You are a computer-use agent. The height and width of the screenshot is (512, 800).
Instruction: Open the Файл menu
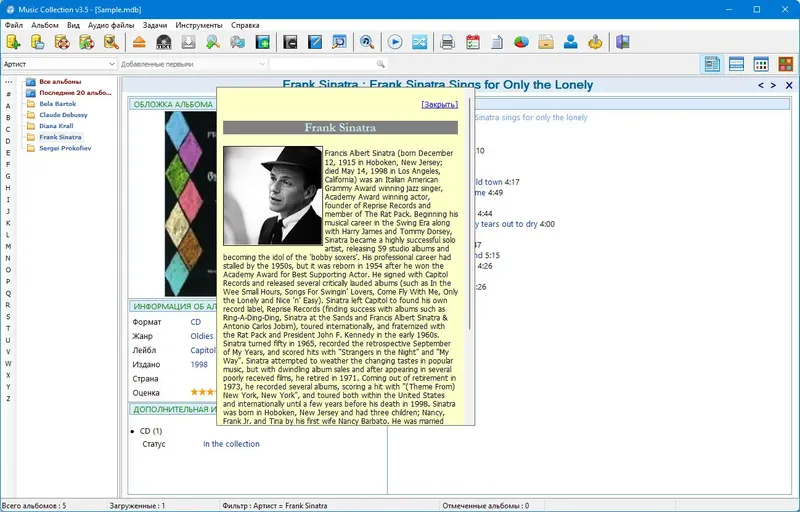[14, 25]
